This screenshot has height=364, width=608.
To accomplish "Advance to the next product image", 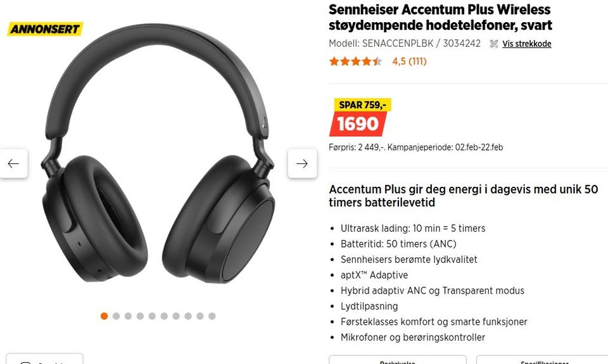I will click(x=303, y=163).
